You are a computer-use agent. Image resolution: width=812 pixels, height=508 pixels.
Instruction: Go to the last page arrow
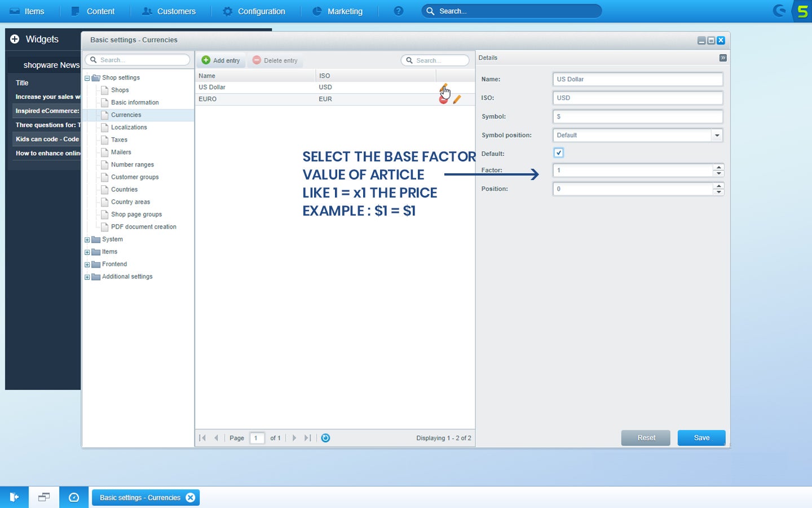coord(307,438)
